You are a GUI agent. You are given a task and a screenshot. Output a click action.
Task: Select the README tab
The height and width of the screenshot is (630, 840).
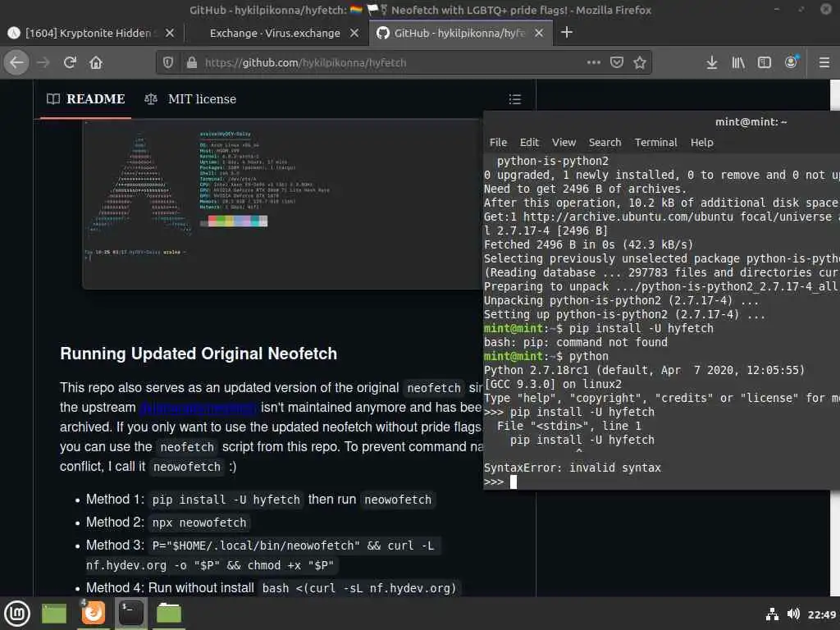pyautogui.click(x=85, y=99)
